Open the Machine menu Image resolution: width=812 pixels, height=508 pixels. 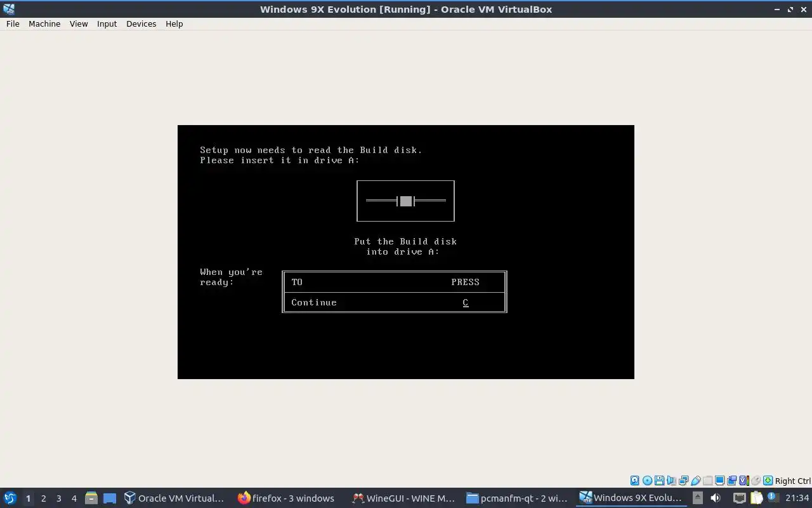pos(44,23)
